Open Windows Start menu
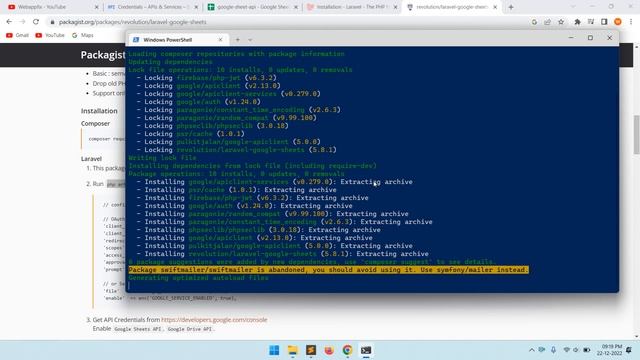Image resolution: width=640 pixels, height=360 pixels. tap(274, 350)
